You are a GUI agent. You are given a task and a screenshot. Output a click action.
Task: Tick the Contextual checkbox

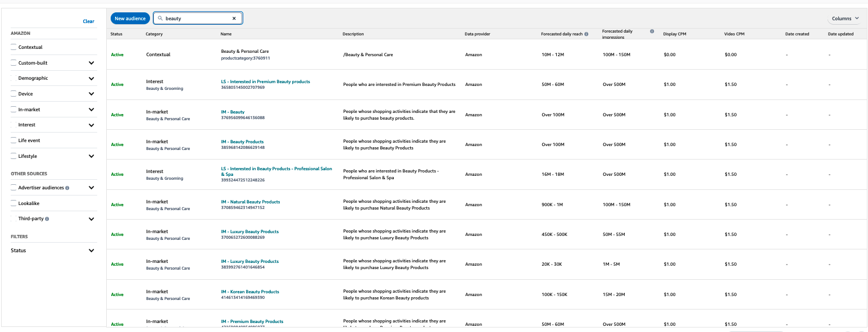[13, 47]
